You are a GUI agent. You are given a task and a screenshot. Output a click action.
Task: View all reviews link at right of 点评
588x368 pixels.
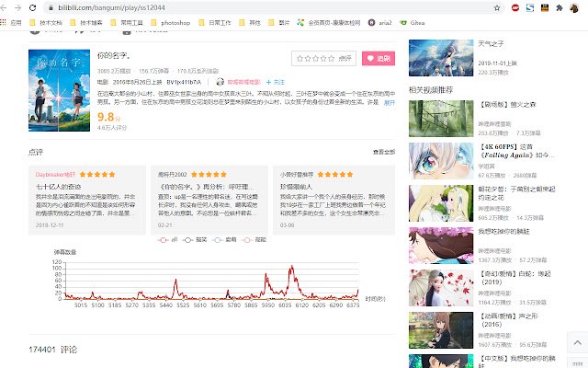(384, 152)
